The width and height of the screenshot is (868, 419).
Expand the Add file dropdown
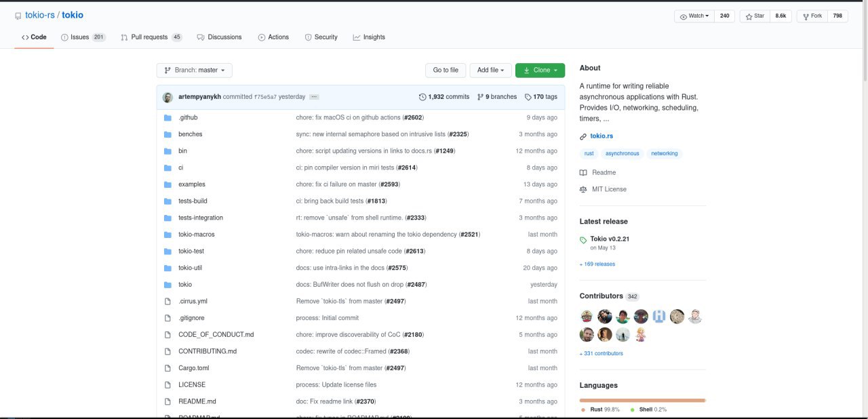[490, 70]
